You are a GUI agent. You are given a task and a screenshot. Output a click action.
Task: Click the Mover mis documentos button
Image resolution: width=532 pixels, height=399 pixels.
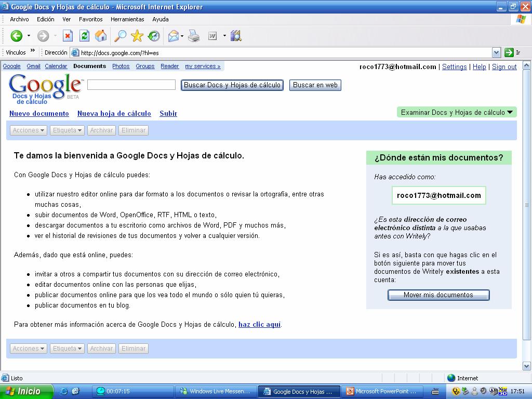(x=438, y=295)
